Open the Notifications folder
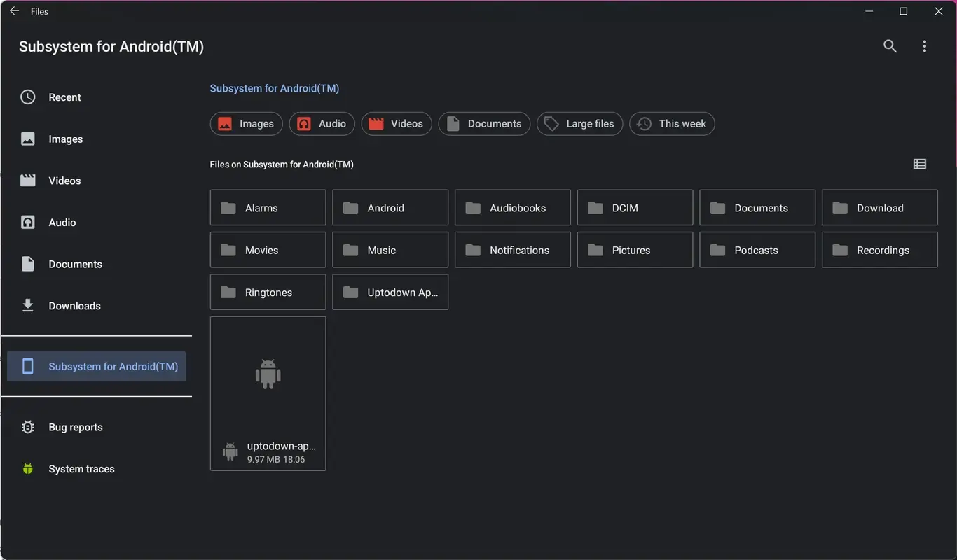The width and height of the screenshot is (957, 560). tap(512, 249)
